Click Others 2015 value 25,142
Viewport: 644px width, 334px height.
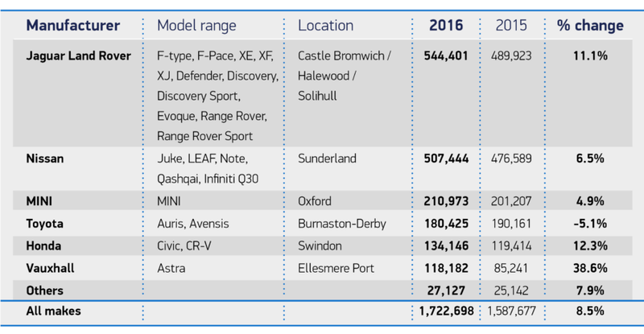511,291
